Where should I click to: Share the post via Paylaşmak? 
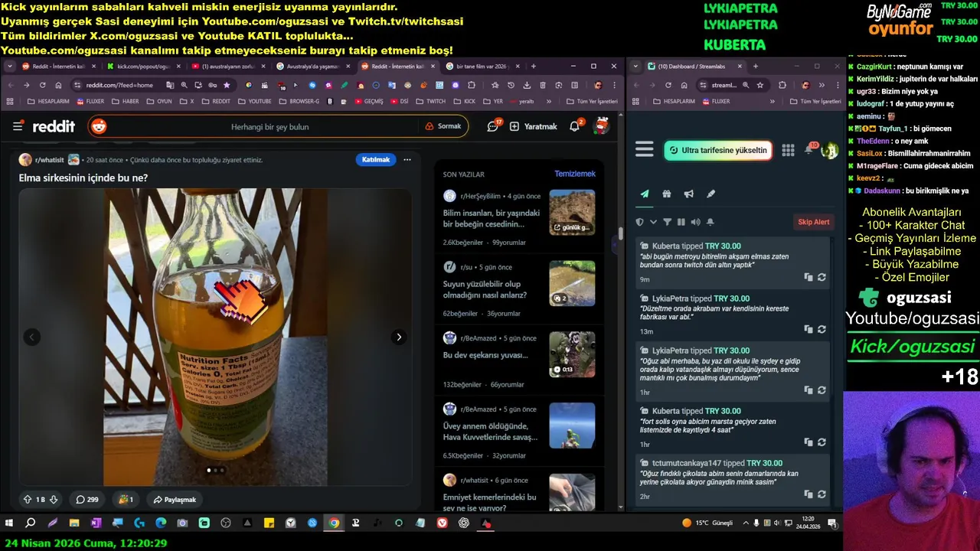[175, 499]
